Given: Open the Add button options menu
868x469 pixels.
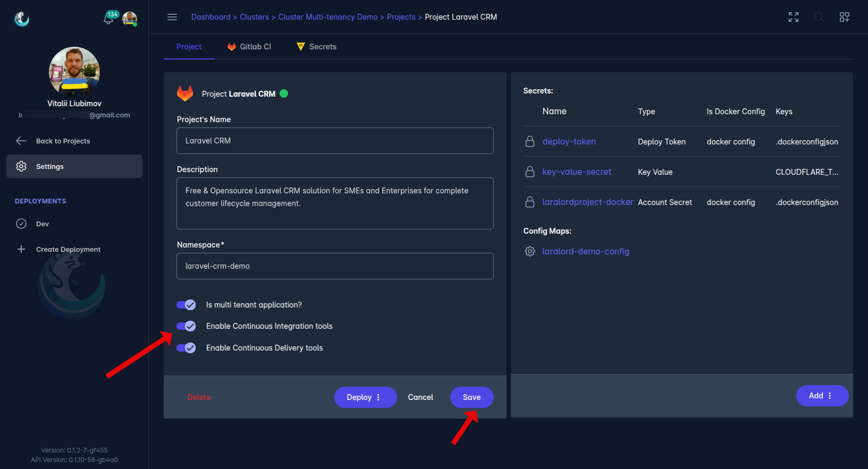Looking at the screenshot, I should (x=830, y=396).
